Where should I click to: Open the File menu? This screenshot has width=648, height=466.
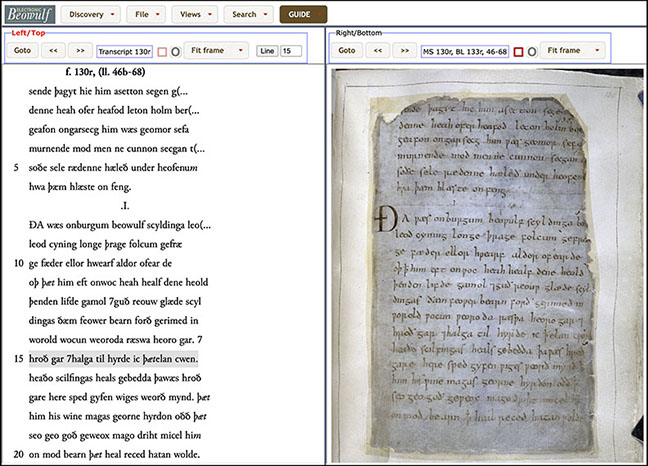[x=146, y=14]
